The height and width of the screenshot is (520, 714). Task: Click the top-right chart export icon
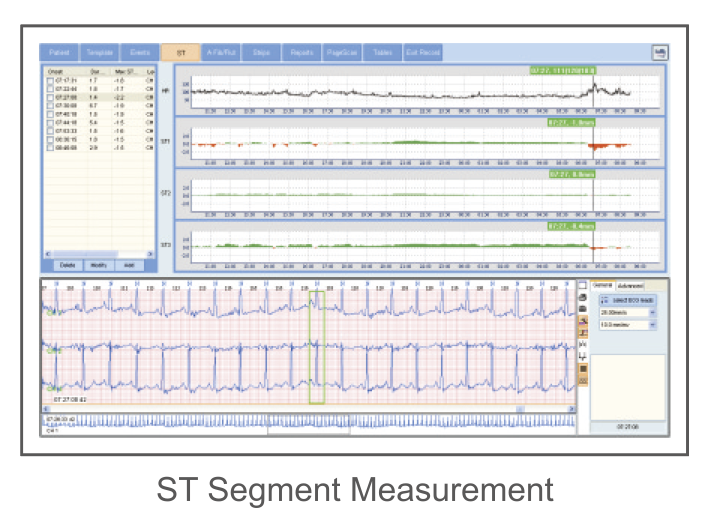[x=660, y=52]
